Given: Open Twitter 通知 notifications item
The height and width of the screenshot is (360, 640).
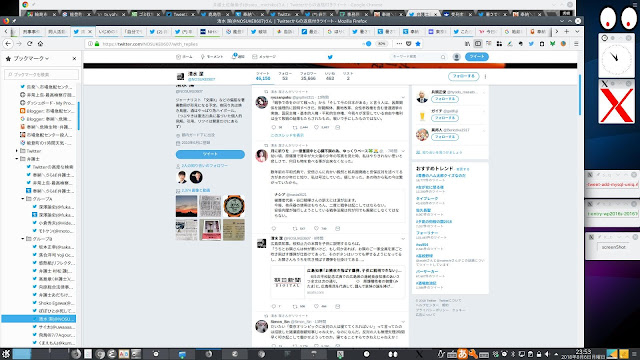Looking at the screenshot, I should click(x=238, y=57).
